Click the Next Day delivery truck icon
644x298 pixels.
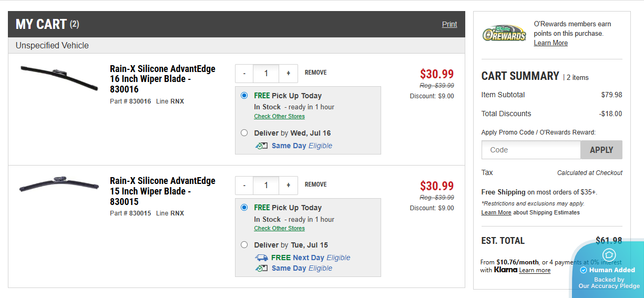[261, 258]
